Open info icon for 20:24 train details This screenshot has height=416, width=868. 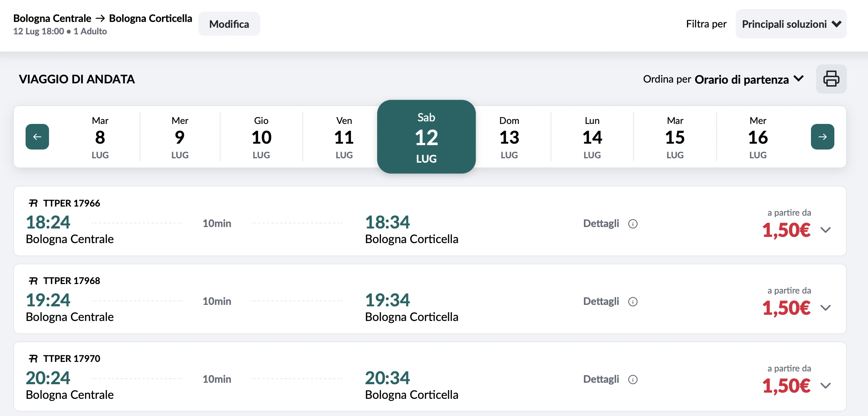pyautogui.click(x=633, y=379)
